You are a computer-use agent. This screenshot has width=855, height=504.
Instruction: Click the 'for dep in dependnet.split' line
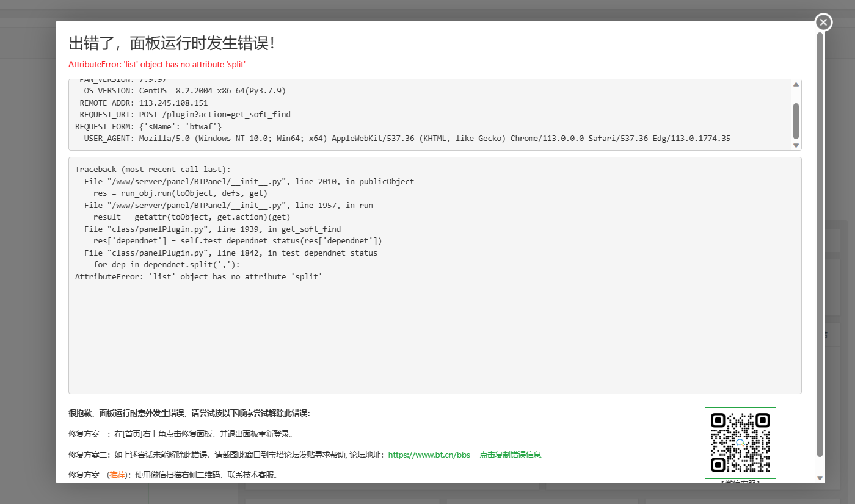click(167, 264)
